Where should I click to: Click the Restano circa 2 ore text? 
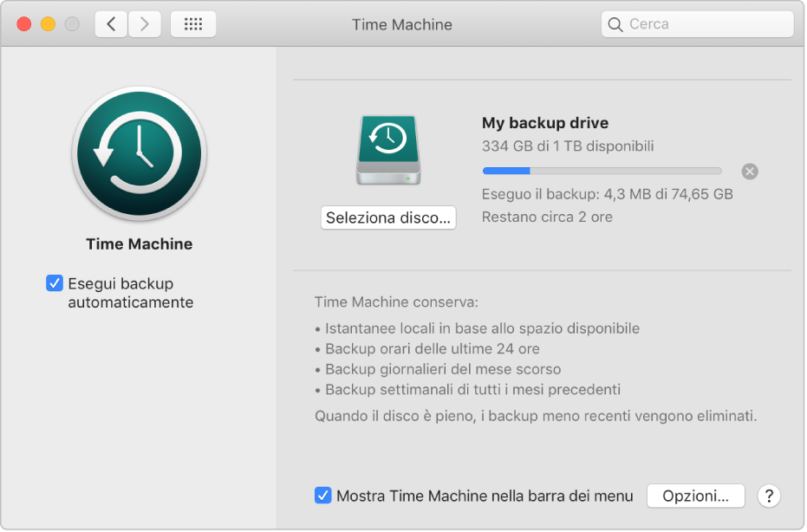547,217
